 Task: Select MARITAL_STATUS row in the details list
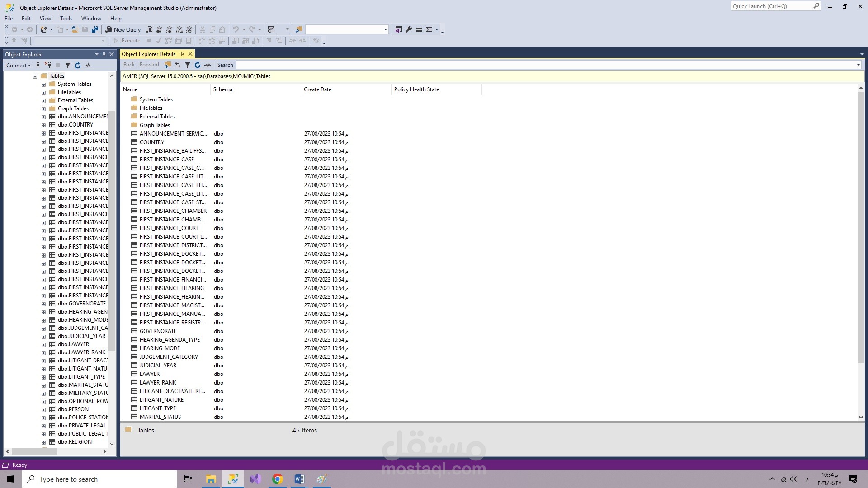tap(160, 417)
